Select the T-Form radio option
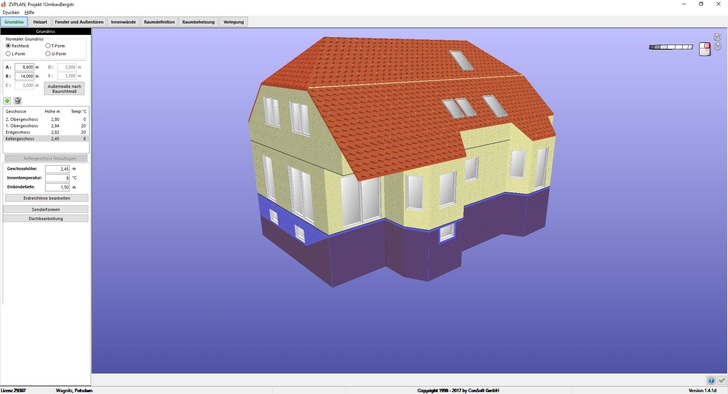The height and width of the screenshot is (394, 728). click(55, 46)
